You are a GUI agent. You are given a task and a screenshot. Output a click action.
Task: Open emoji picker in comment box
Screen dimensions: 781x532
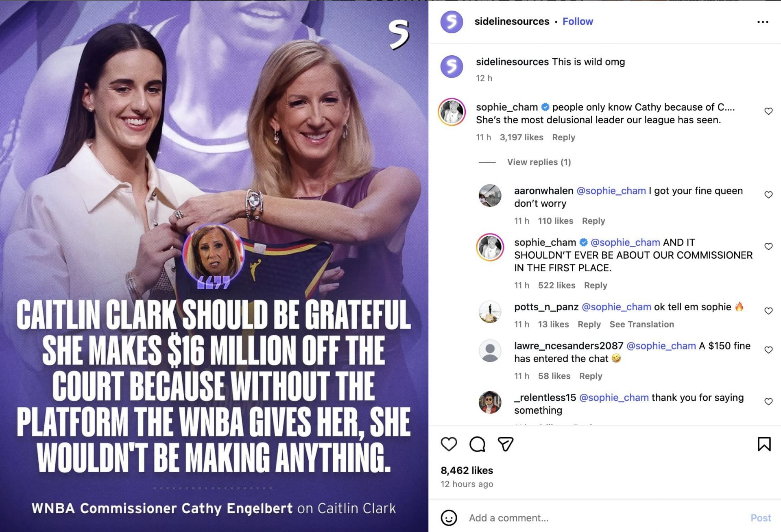point(449,518)
